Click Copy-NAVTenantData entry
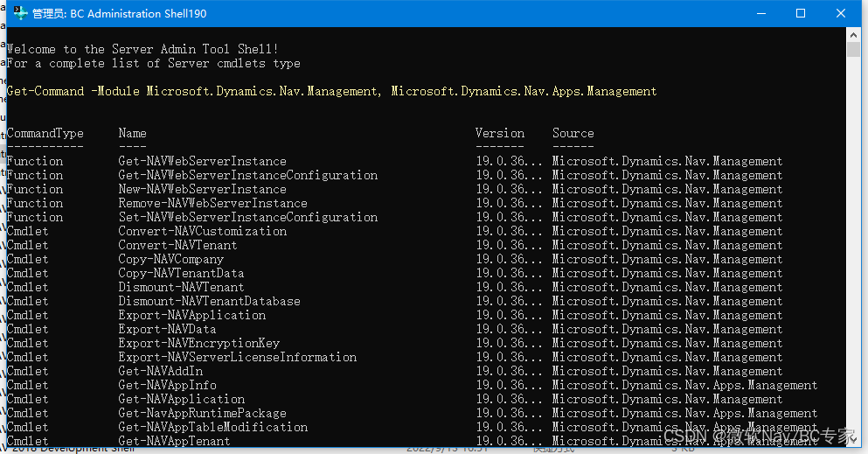 pos(182,274)
